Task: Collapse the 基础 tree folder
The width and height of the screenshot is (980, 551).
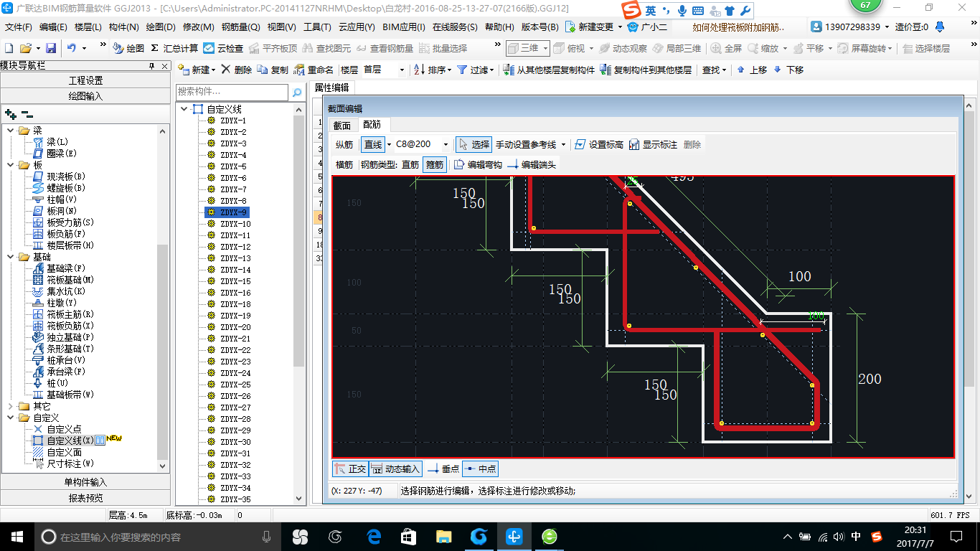Action: coord(11,257)
